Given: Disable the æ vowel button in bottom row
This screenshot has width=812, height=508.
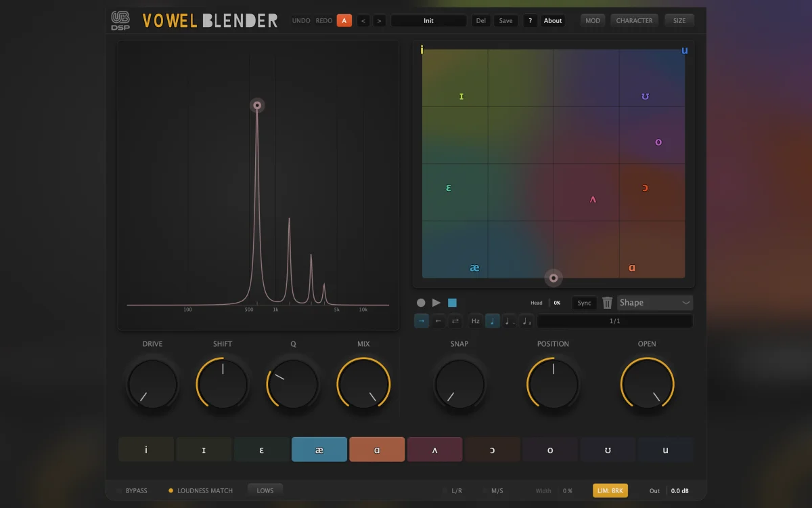Looking at the screenshot, I should 319,450.
